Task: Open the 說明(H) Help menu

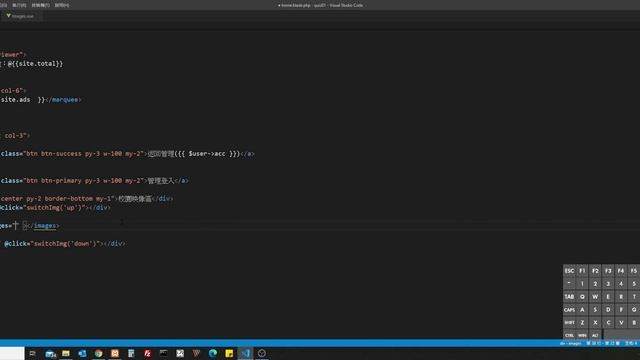Action: pos(62,5)
